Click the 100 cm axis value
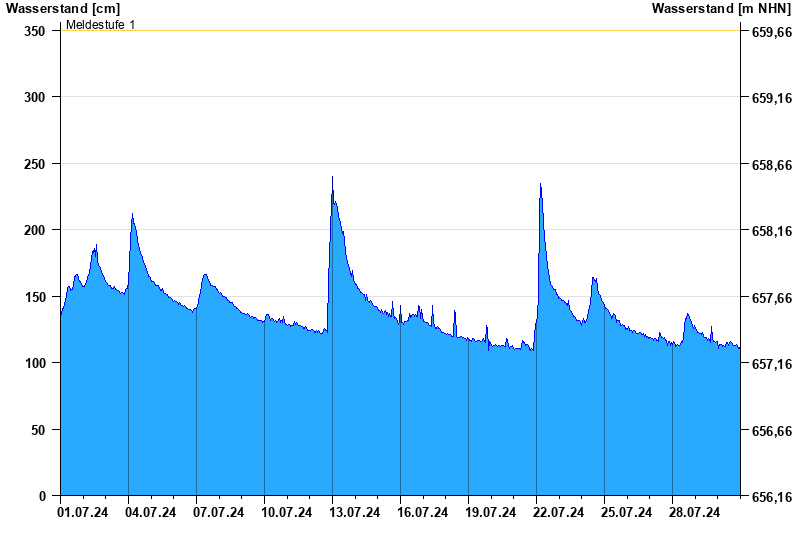Viewport: 800px width, 550px height. coord(35,363)
